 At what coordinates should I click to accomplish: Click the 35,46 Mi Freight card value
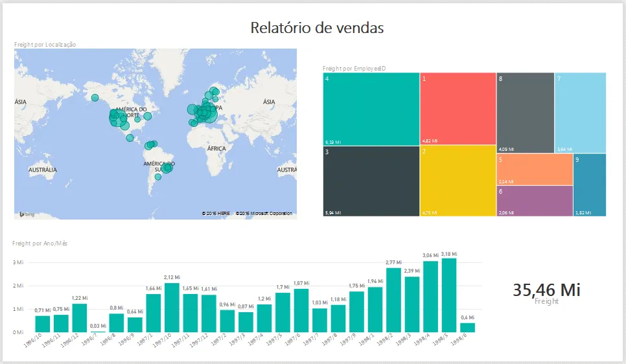pos(546,290)
